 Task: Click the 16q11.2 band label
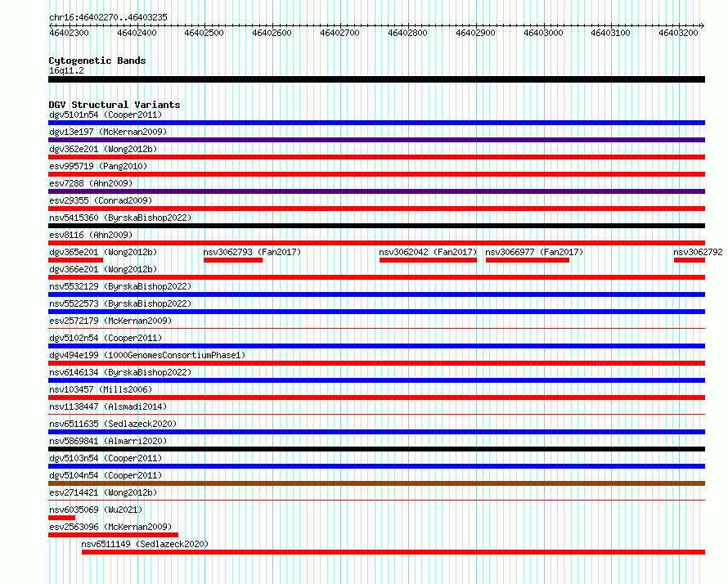pos(66,70)
